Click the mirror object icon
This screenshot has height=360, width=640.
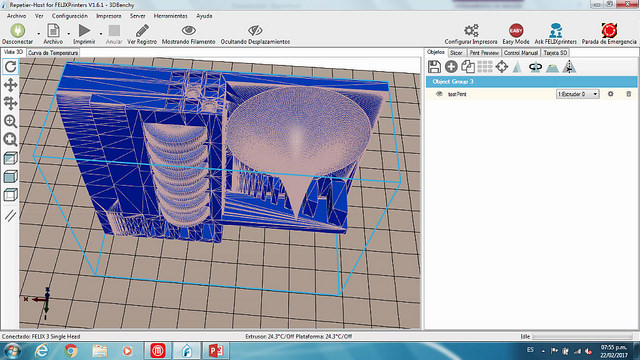pos(569,67)
